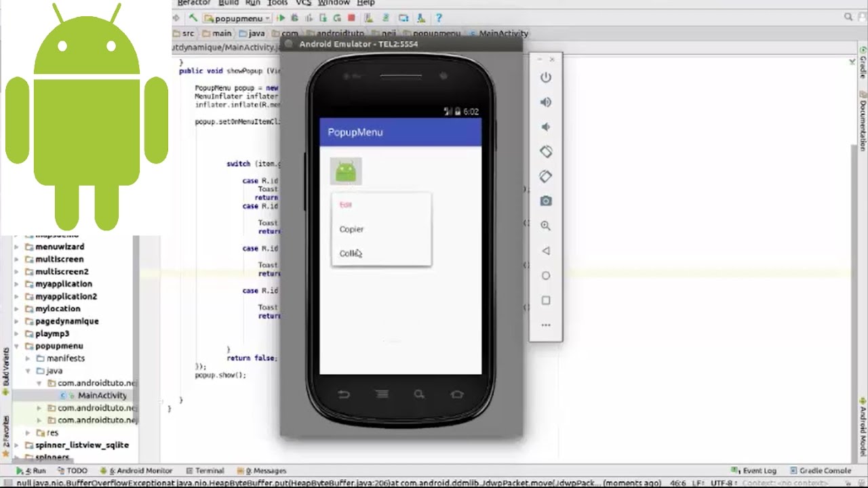The width and height of the screenshot is (868, 488).
Task: Open the Event Log tab
Action: [754, 470]
